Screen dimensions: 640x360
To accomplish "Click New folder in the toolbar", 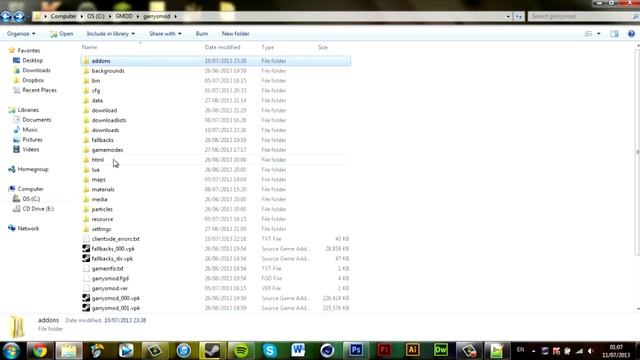I will point(236,34).
